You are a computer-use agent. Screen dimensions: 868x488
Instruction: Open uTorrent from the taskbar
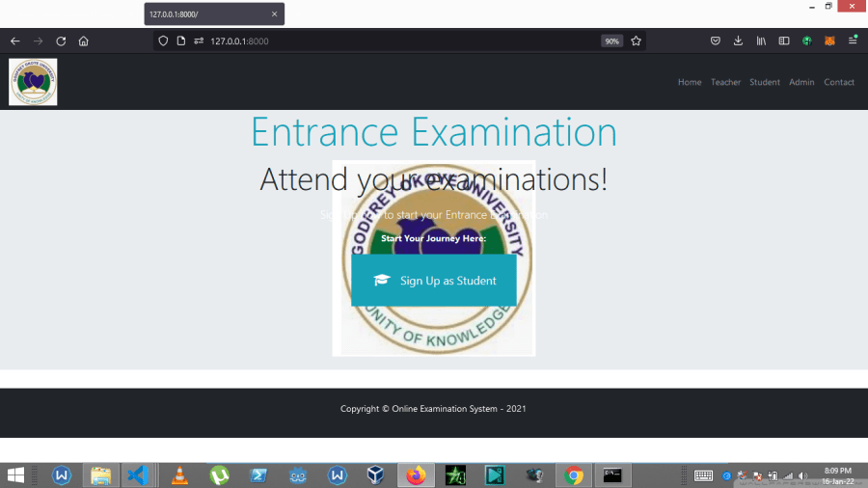point(219,475)
